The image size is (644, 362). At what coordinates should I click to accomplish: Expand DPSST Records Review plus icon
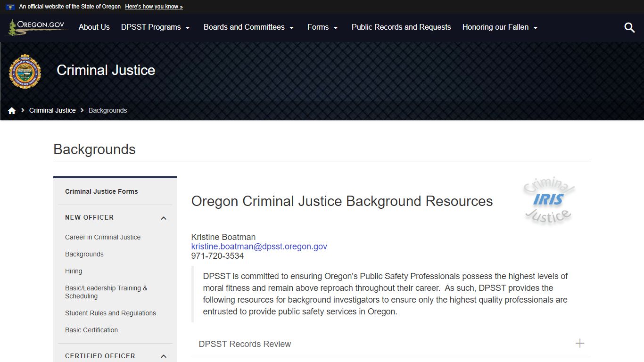point(580,344)
